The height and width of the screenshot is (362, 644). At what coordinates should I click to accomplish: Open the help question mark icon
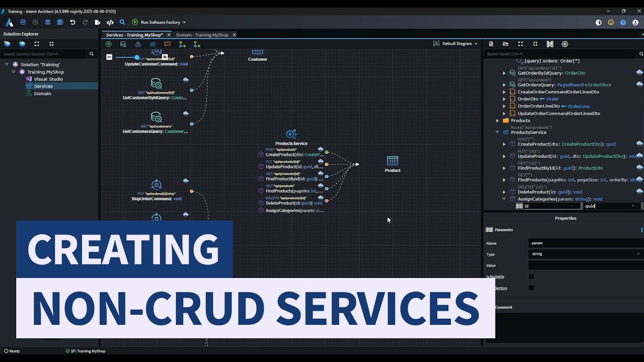coord(623,23)
